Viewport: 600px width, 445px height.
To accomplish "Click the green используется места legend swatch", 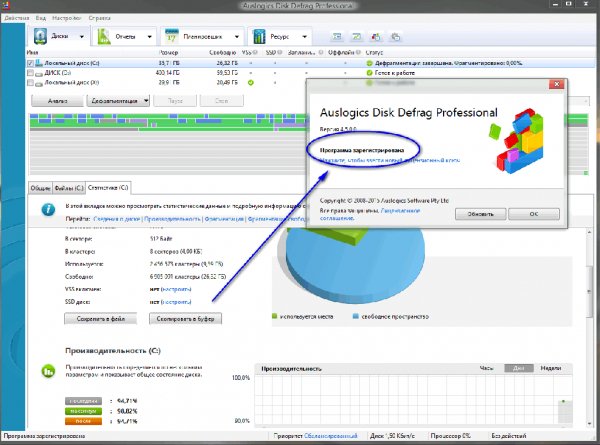I will pyautogui.click(x=274, y=316).
